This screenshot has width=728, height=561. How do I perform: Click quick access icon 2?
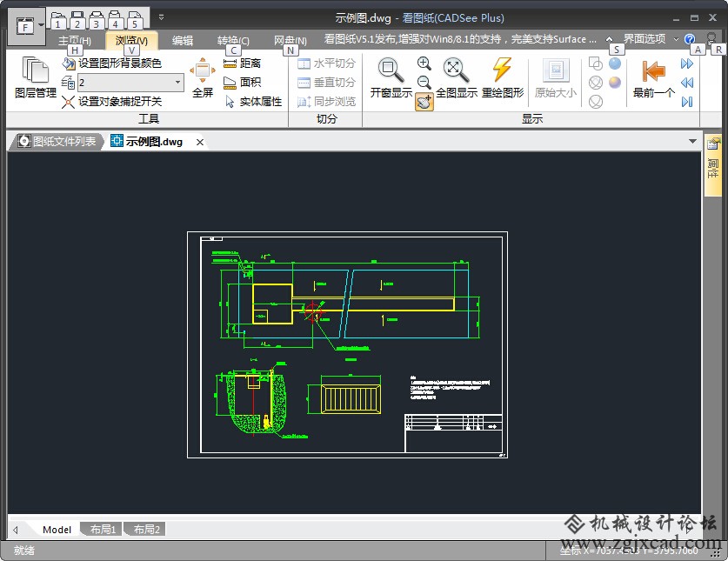(77, 20)
